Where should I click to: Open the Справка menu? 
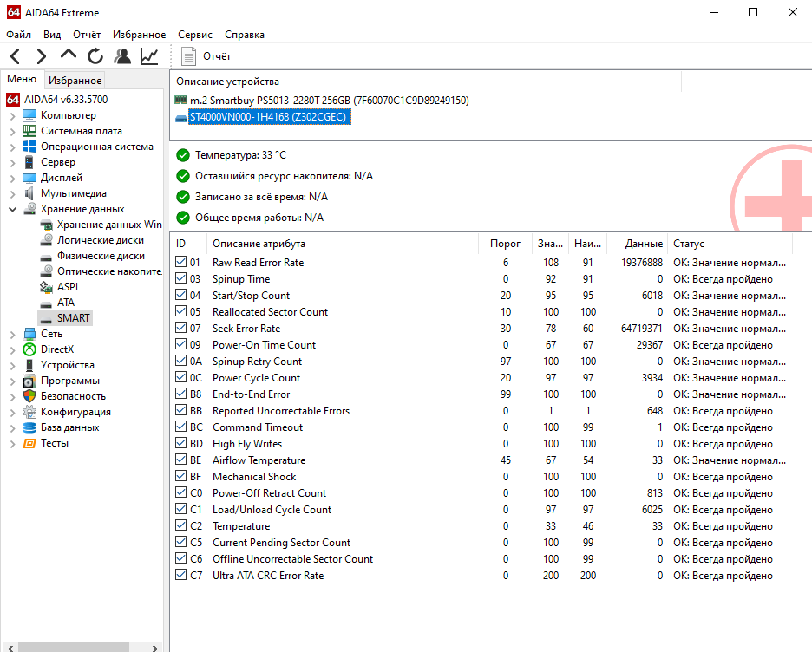(x=245, y=35)
